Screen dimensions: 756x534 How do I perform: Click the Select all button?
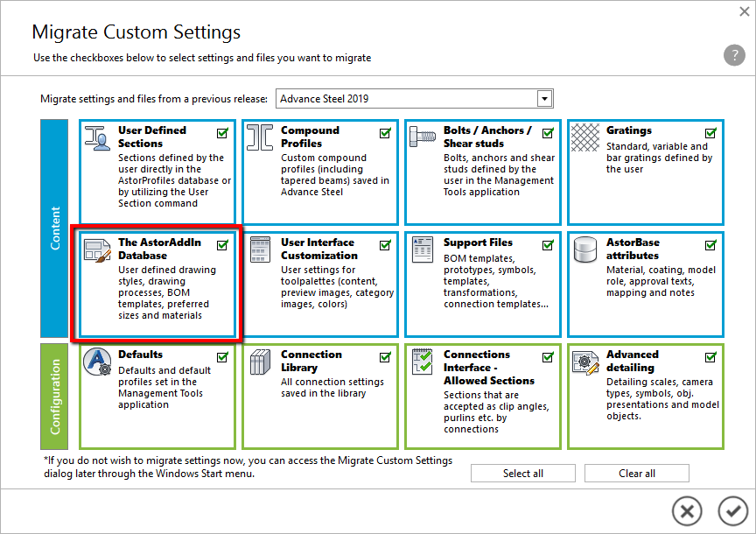pyautogui.click(x=522, y=473)
